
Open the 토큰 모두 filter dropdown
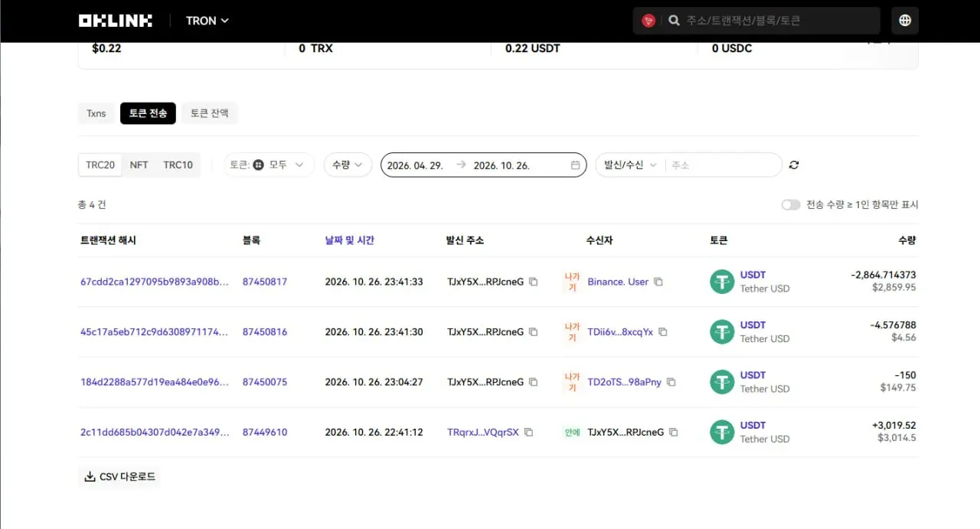269,165
